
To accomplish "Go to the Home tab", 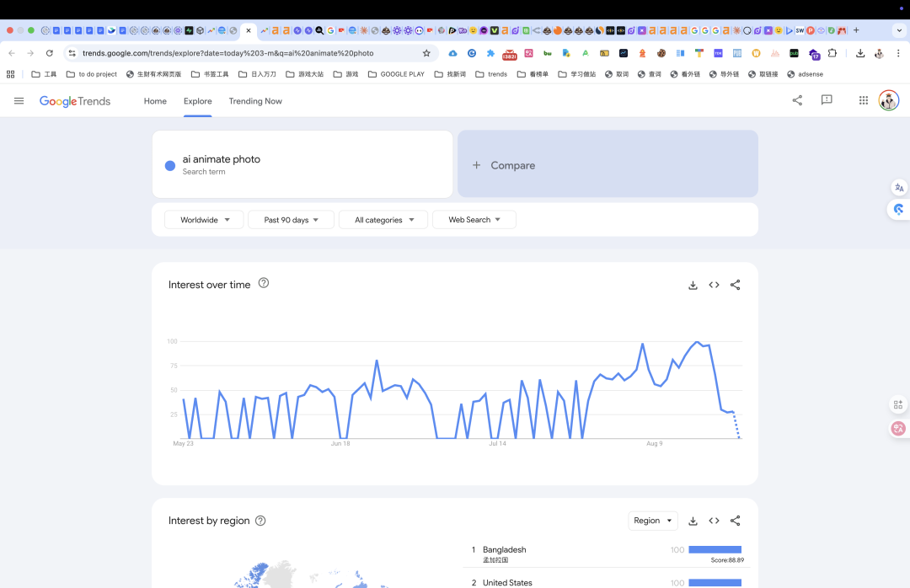I will [155, 101].
